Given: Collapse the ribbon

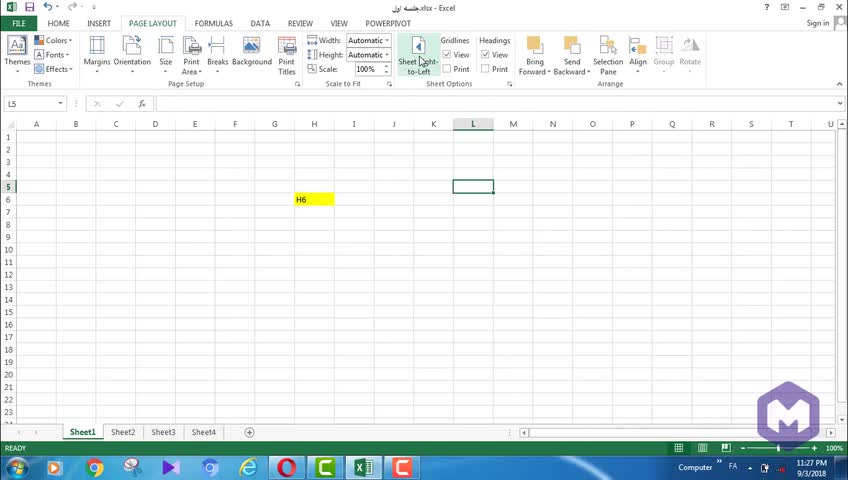Looking at the screenshot, I should [x=839, y=84].
